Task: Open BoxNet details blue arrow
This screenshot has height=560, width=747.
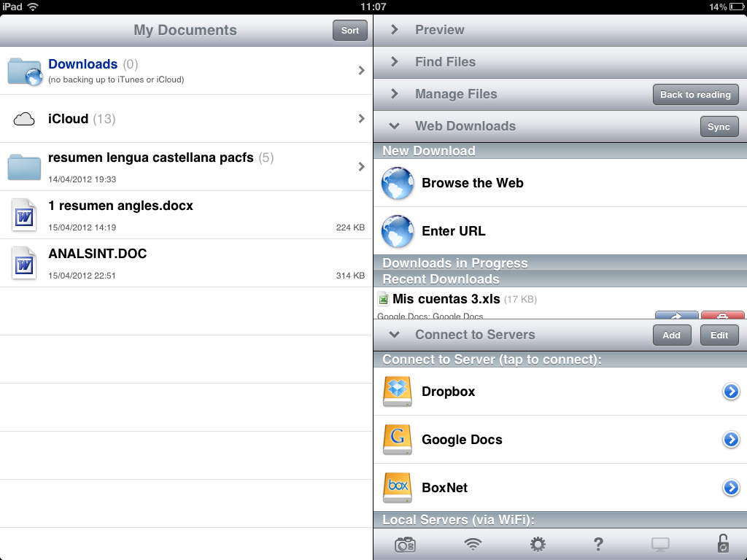Action: coord(731,488)
